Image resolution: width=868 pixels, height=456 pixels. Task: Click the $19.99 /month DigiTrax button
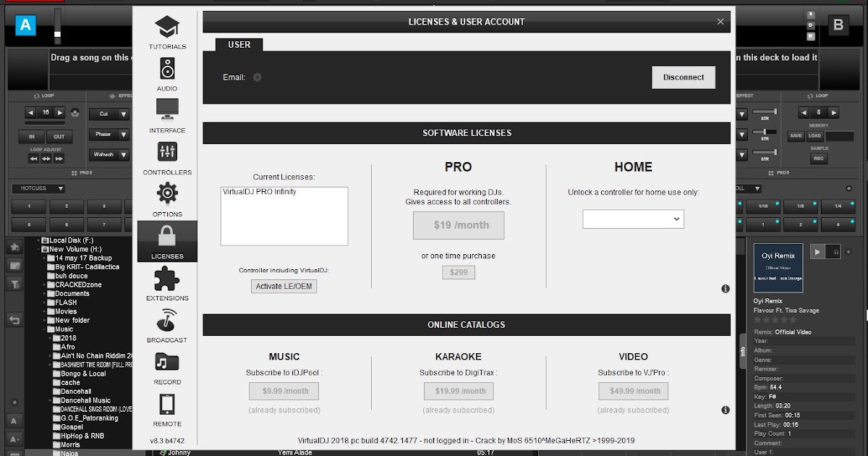coord(459,392)
